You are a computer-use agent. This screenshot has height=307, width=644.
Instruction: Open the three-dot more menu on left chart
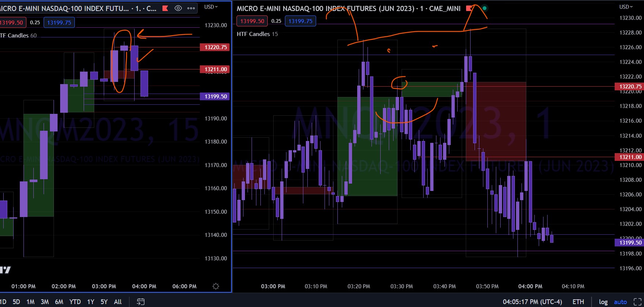click(191, 8)
